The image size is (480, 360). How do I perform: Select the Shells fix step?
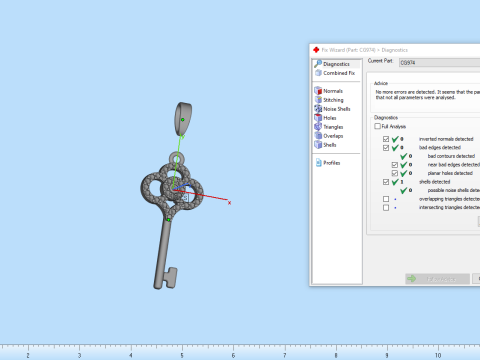pos(325,145)
